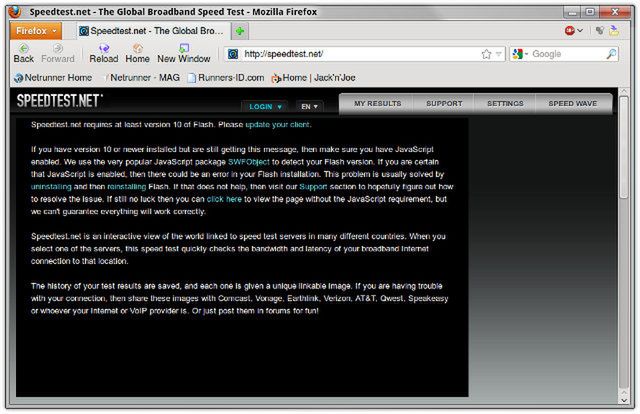Go to the Home page button
Viewport: 640px width, 414px height.
click(x=138, y=53)
